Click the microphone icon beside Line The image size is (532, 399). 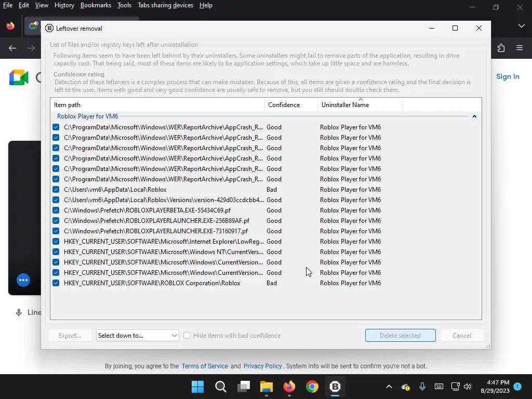(x=19, y=312)
